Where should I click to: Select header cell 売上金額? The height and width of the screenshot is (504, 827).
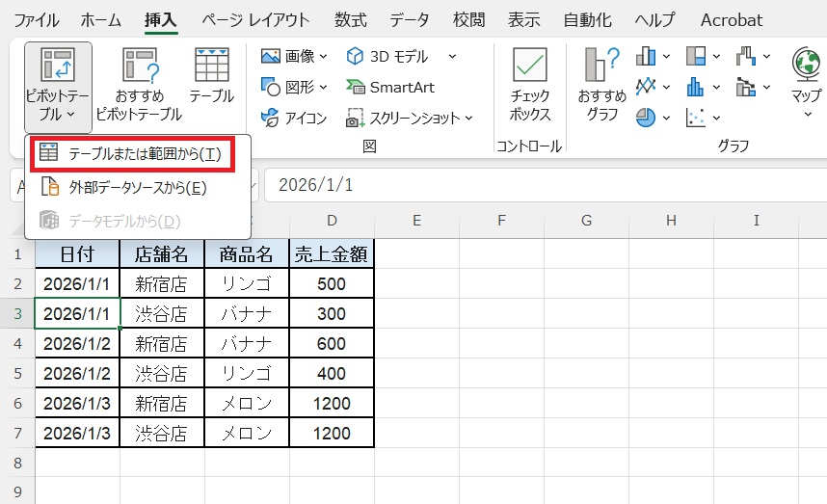332,254
